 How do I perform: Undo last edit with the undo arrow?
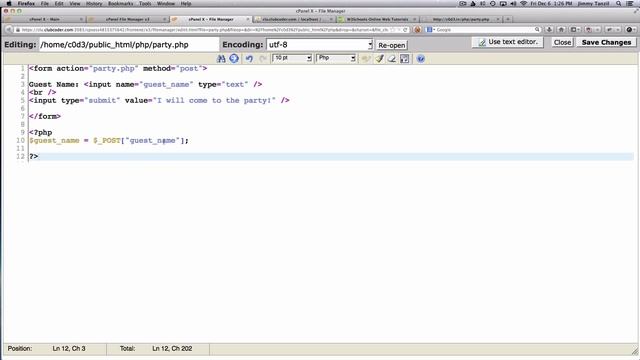point(249,59)
